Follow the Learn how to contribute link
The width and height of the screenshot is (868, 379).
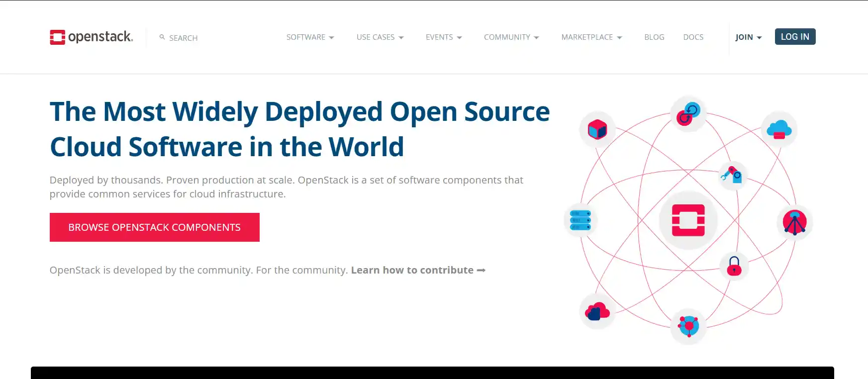coord(412,270)
